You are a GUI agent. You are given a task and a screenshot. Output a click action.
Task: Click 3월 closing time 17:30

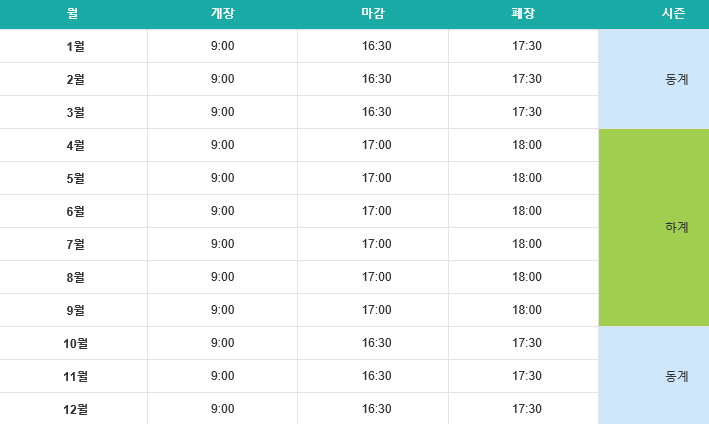pos(527,112)
